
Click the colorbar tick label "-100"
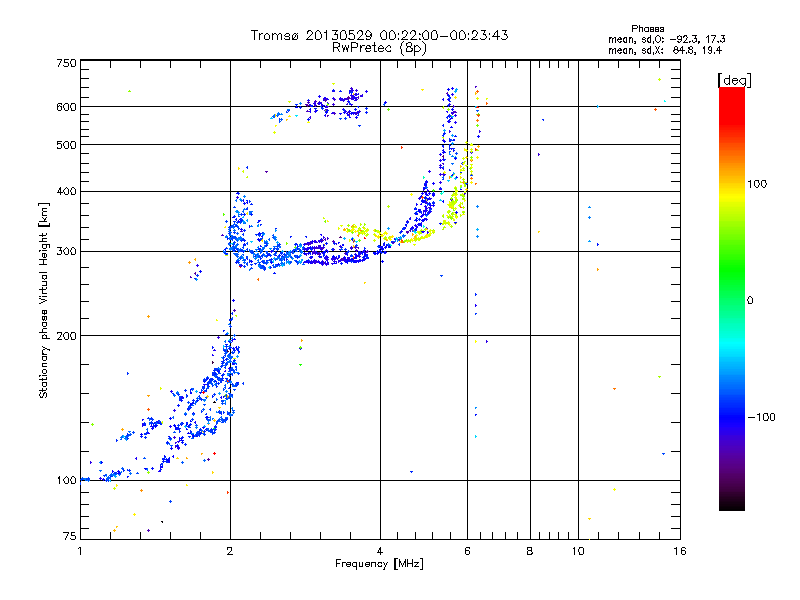click(761, 417)
